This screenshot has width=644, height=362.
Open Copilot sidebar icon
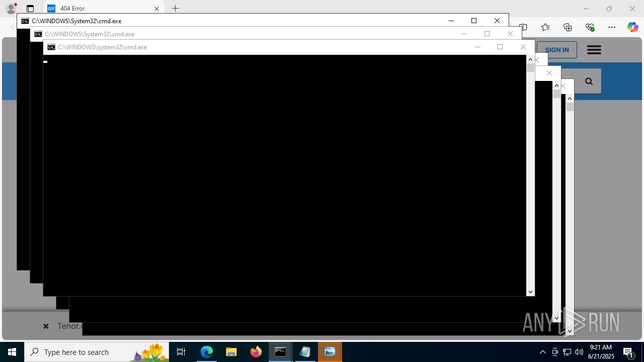[632, 27]
